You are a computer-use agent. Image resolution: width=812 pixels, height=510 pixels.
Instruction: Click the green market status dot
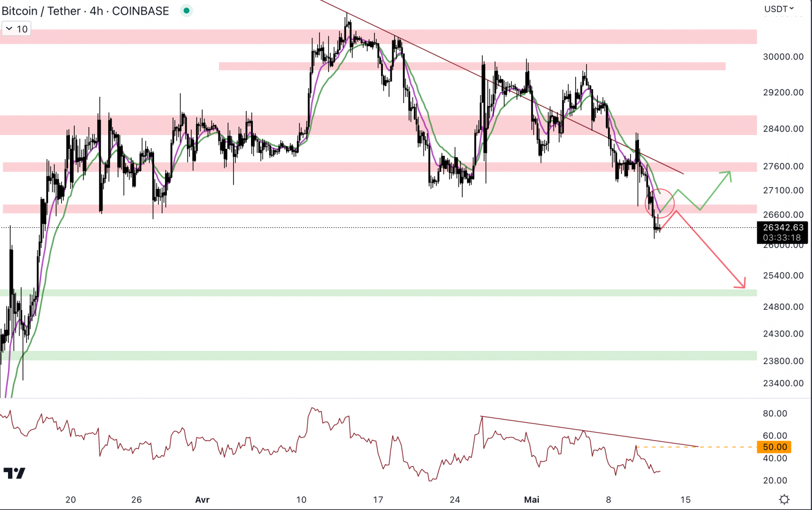coord(186,10)
